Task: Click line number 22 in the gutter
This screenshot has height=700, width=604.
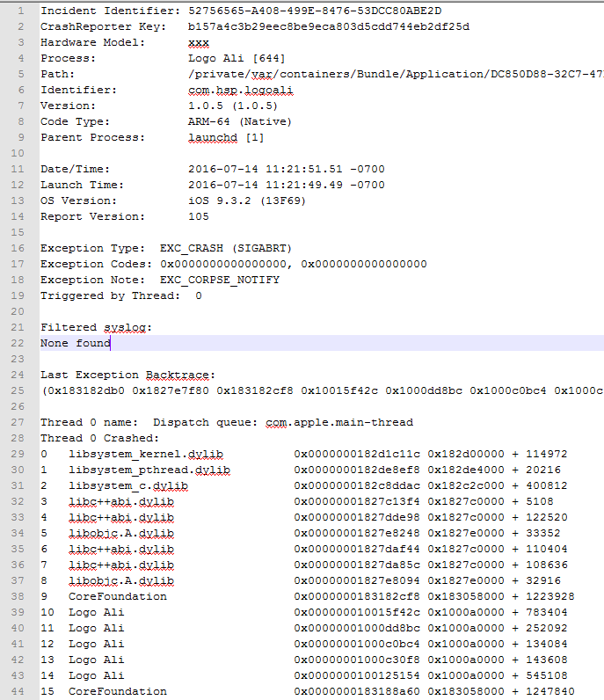Action: [x=19, y=343]
